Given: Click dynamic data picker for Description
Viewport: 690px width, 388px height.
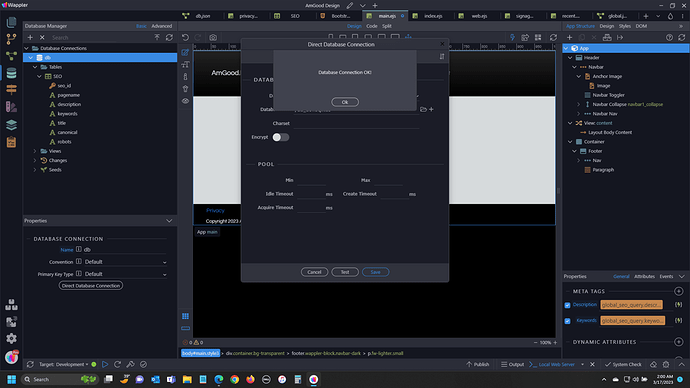Looking at the screenshot, I should (x=679, y=304).
